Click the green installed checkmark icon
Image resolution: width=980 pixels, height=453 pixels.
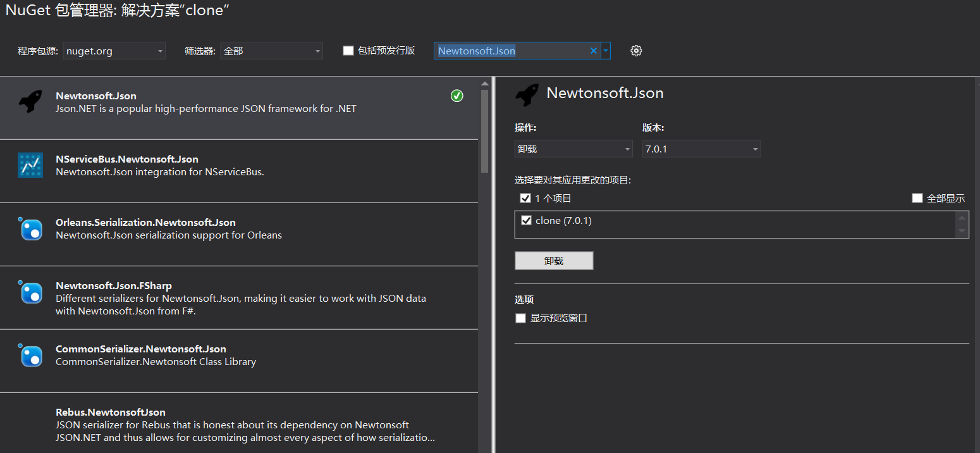(x=457, y=96)
